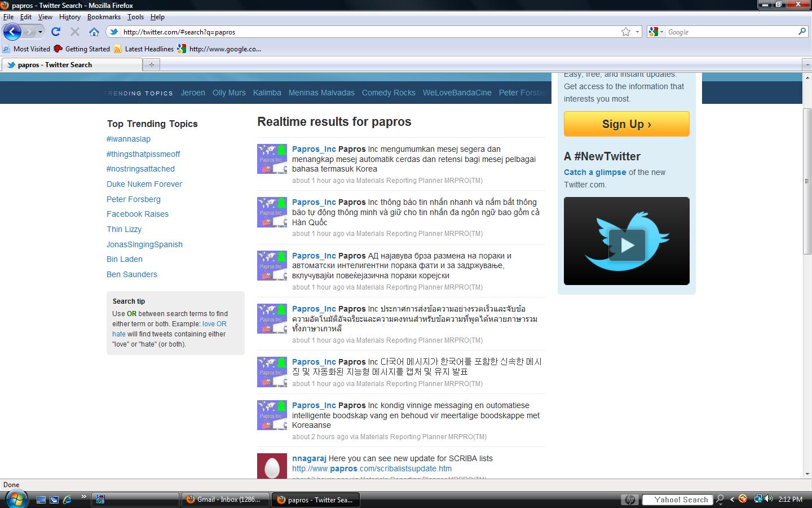Viewport: 812px width, 508px height.
Task: Click the Most Visited bookmark
Action: pyautogui.click(x=27, y=49)
